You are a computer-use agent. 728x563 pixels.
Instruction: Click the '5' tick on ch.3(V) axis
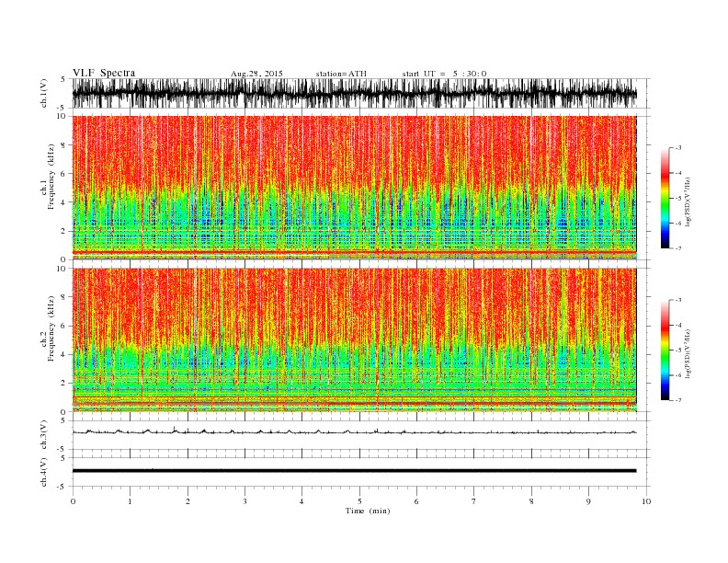(x=63, y=420)
